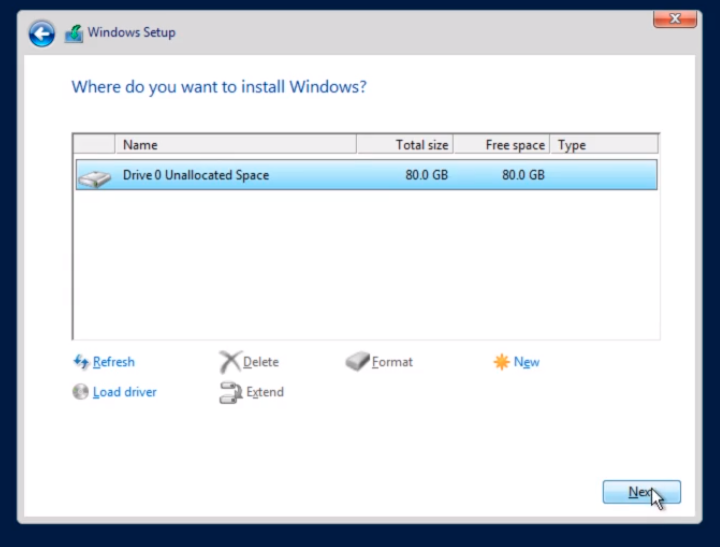Click the New starburst icon

[501, 362]
